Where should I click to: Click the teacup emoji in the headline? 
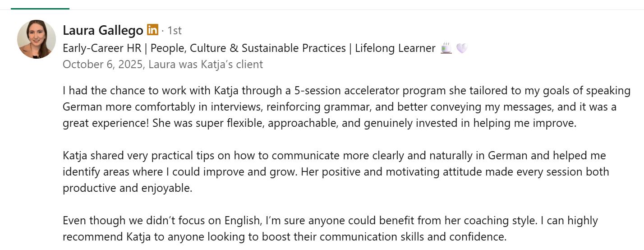[446, 48]
